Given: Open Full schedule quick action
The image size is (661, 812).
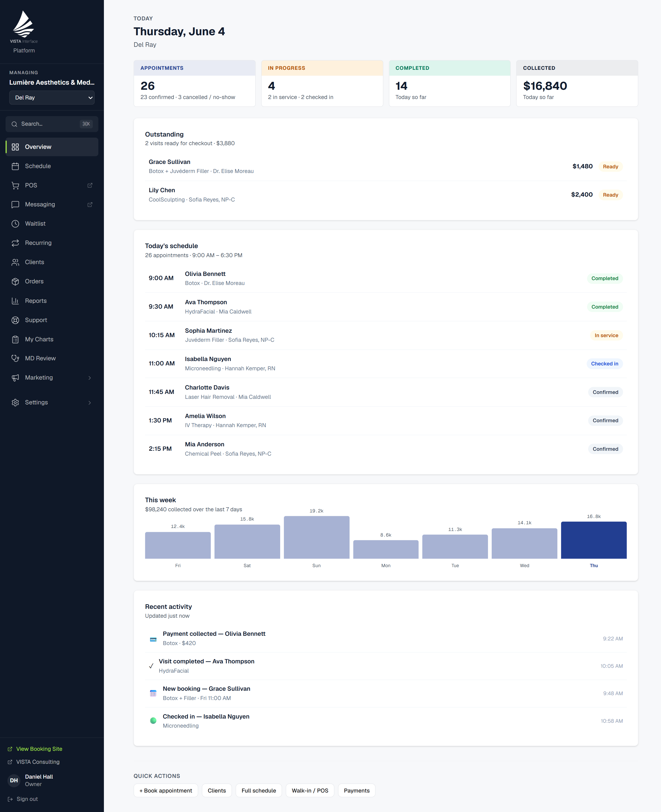Looking at the screenshot, I should 259,791.
